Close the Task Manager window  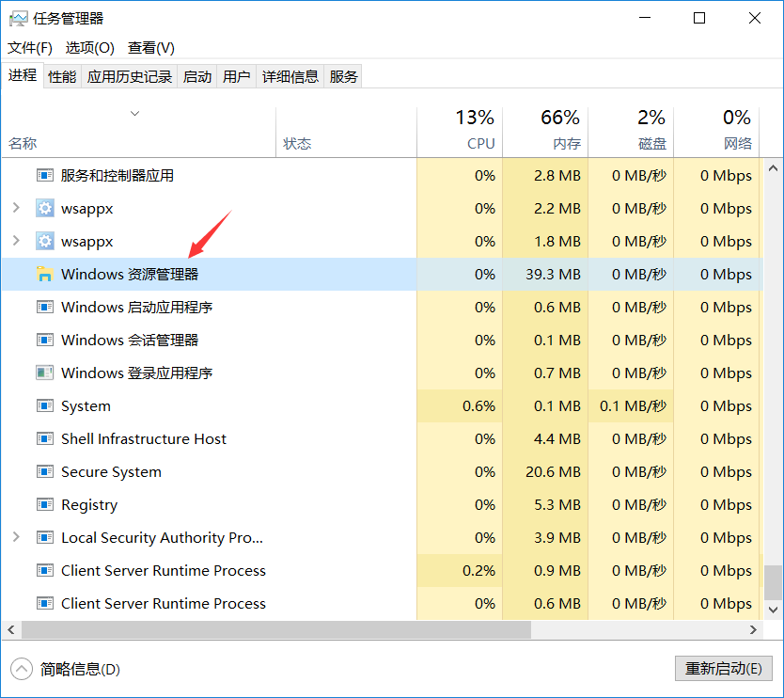tap(755, 18)
